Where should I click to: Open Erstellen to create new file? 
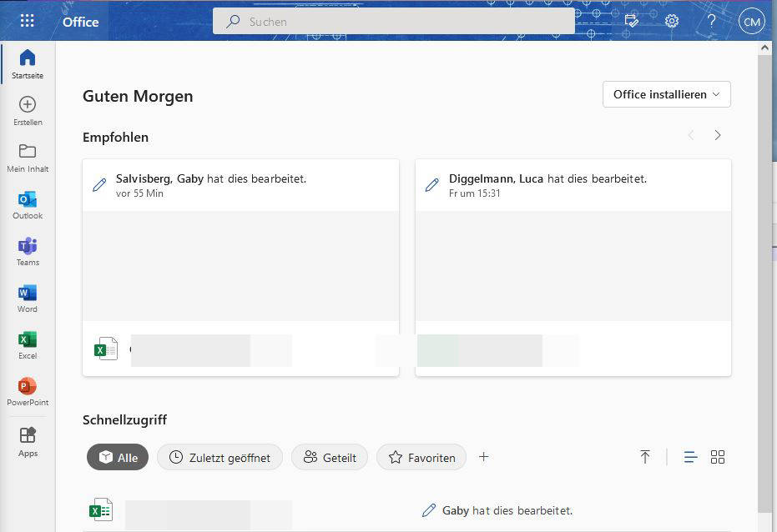[x=28, y=111]
